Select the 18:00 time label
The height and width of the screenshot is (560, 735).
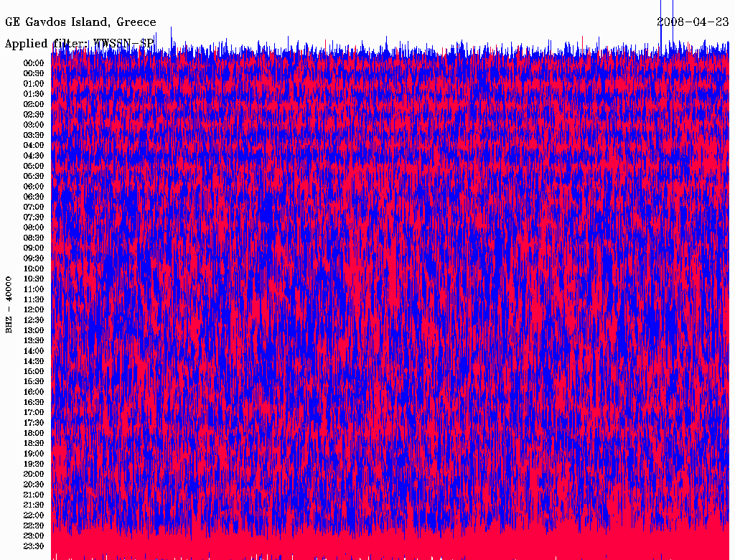tap(34, 434)
